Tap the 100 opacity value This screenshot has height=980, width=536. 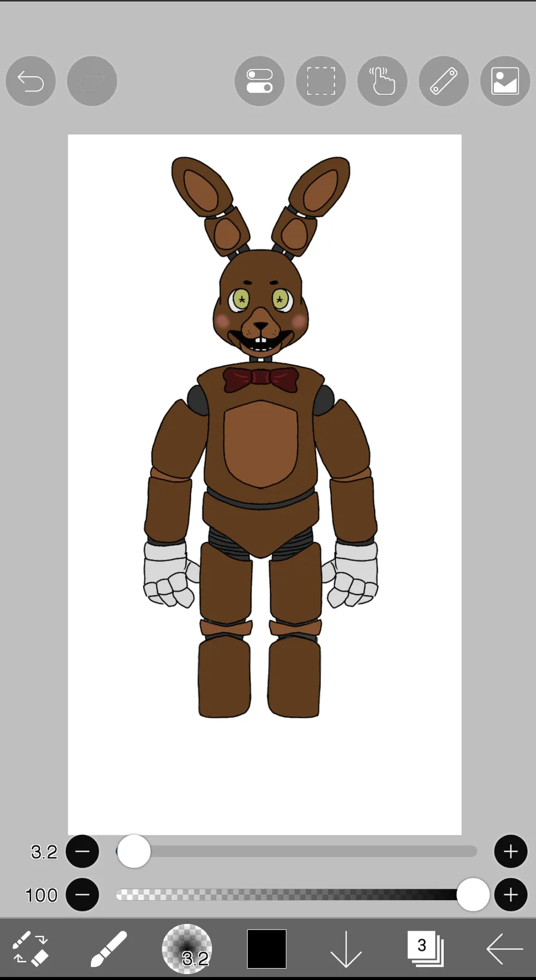[x=41, y=895]
